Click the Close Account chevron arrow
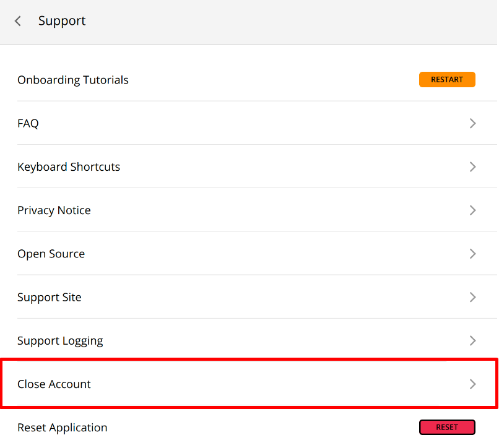 [472, 384]
